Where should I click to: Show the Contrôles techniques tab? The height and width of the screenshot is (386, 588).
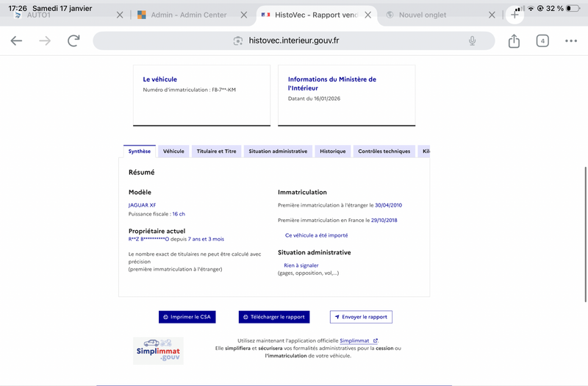click(384, 151)
